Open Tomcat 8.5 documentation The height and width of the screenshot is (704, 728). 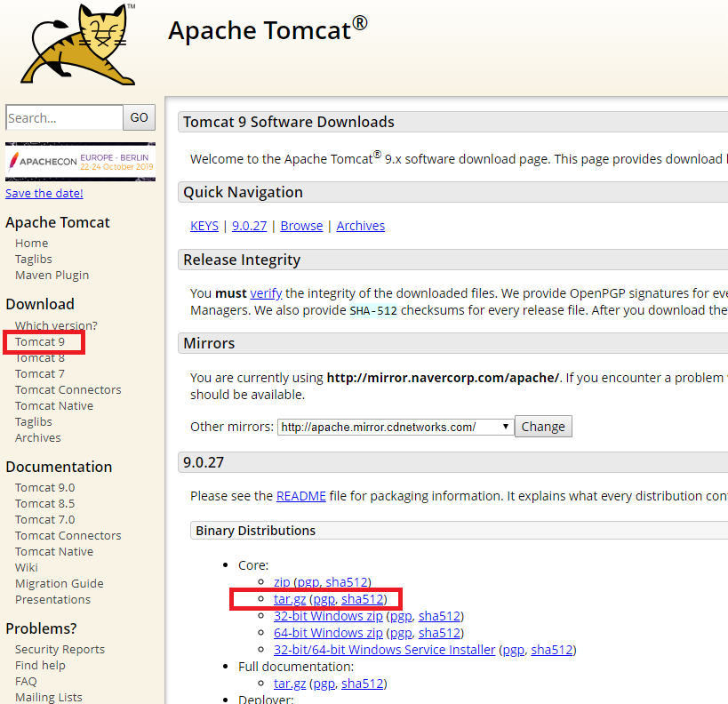point(45,503)
